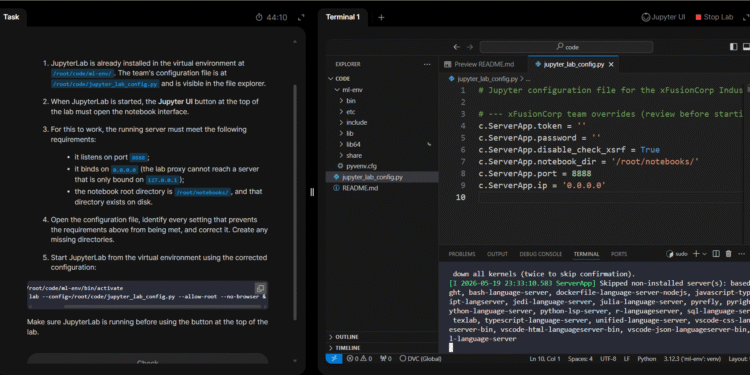Open errors and warnings status item
Screen dimensions: 750x375
(359, 359)
